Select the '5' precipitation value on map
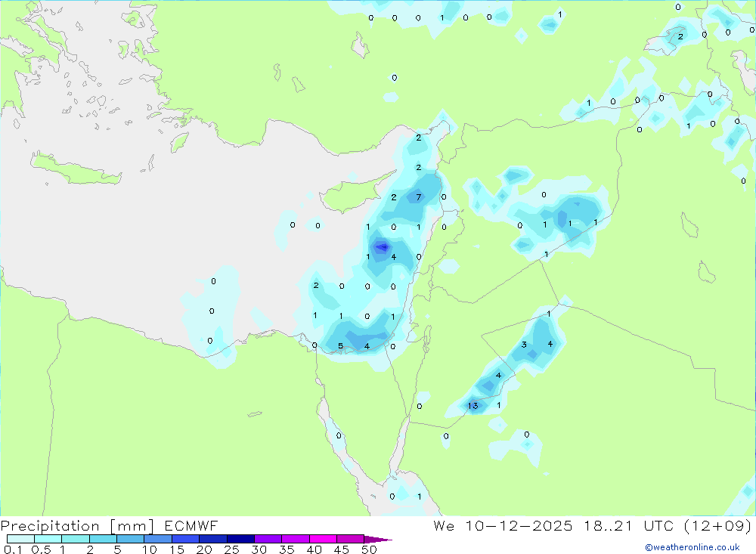The height and width of the screenshot is (554, 756). [x=340, y=345]
